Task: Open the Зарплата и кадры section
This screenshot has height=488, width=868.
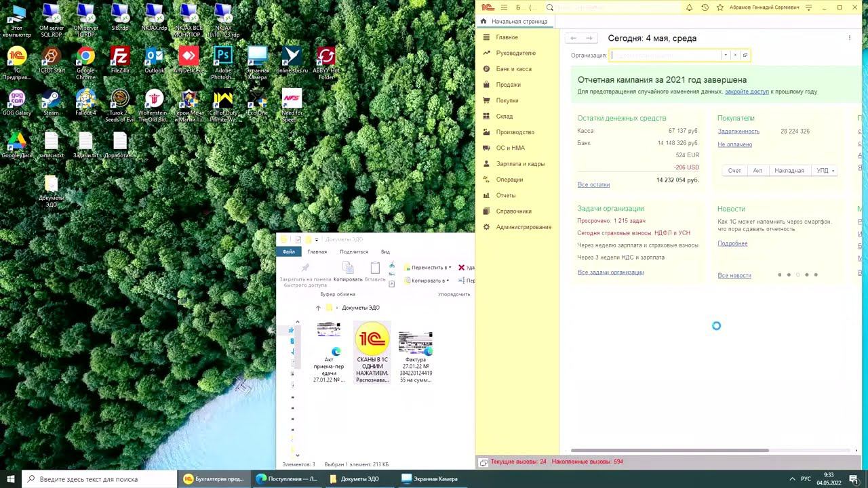Action: coord(520,164)
